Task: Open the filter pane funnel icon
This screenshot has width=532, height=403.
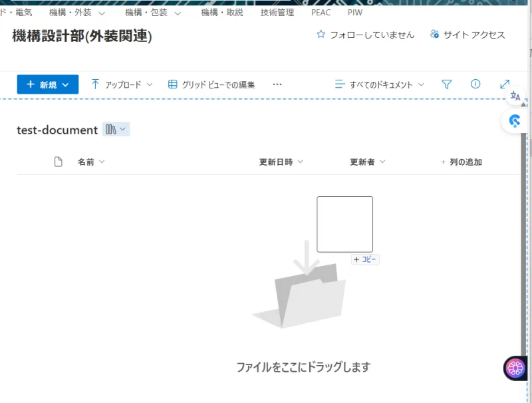Action: click(x=446, y=84)
